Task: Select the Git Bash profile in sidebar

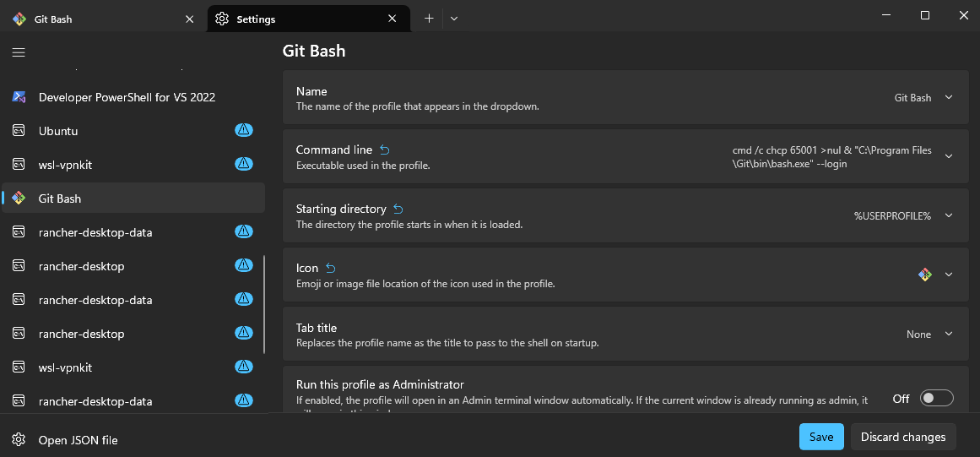Action: tap(133, 199)
